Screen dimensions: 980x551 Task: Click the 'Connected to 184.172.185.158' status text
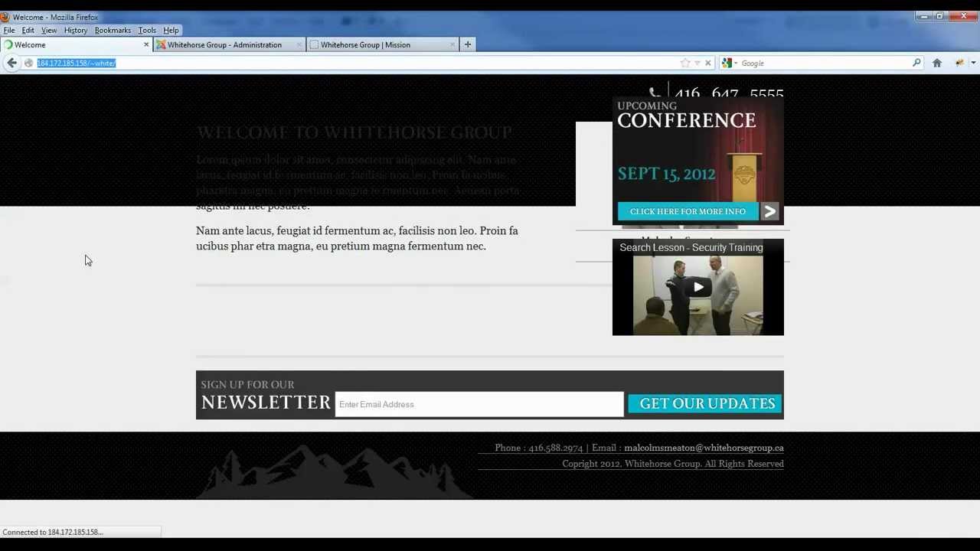tap(53, 532)
